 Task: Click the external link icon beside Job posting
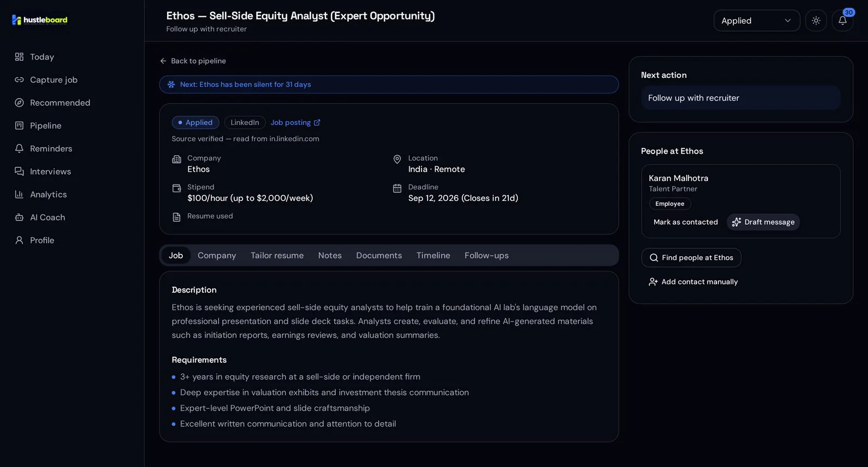(x=317, y=123)
